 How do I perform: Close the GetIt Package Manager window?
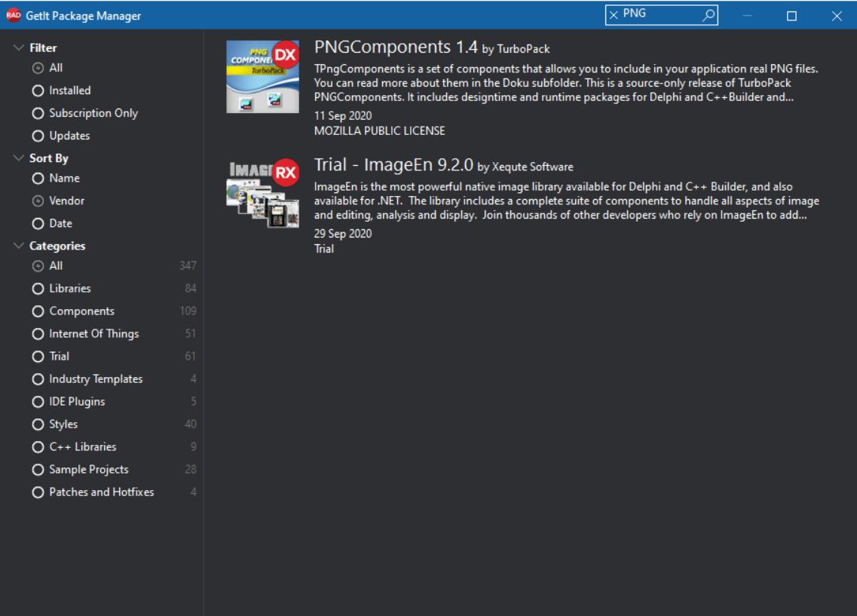coord(837,15)
